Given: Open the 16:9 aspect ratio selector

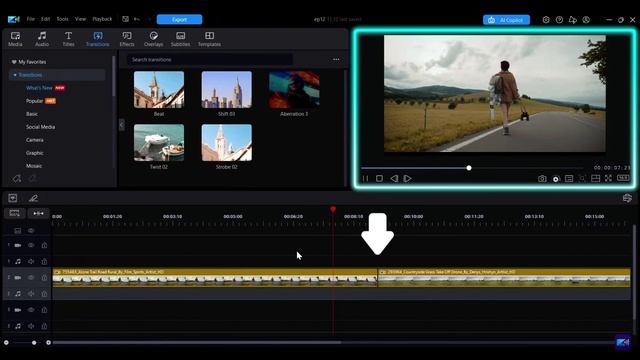Looking at the screenshot, I should (x=623, y=178).
